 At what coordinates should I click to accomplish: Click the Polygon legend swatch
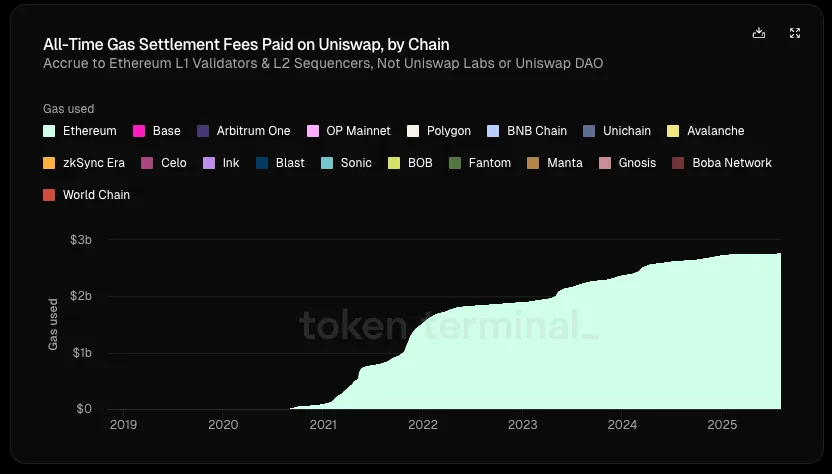(413, 131)
